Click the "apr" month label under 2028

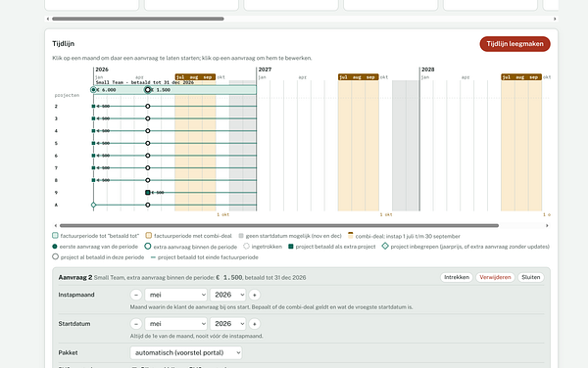[x=465, y=77]
